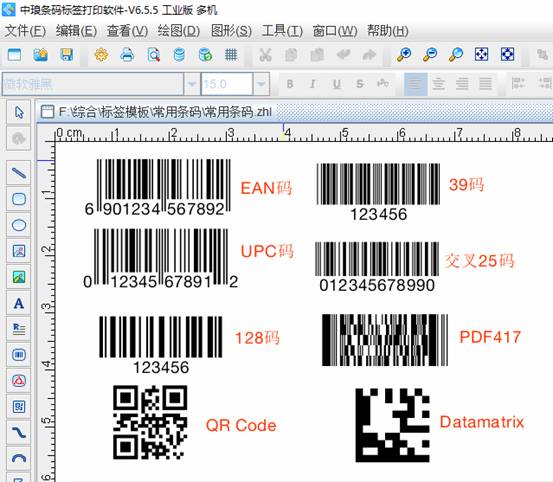Viewport: 553px width, 482px height.
Task: Select the insert picture tool
Action: [x=19, y=251]
